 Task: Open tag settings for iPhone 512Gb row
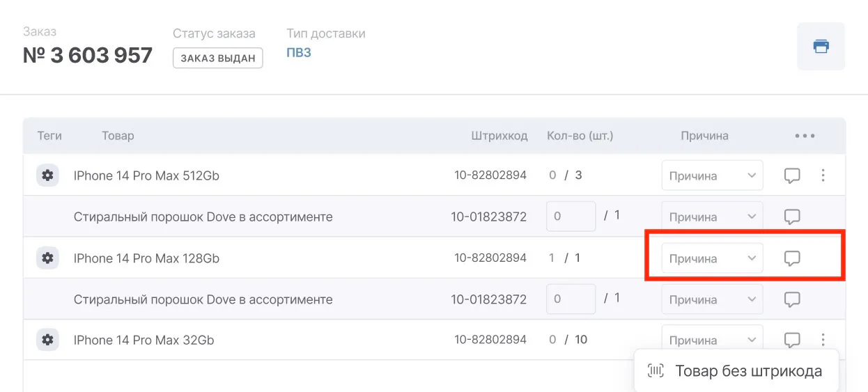click(x=47, y=176)
